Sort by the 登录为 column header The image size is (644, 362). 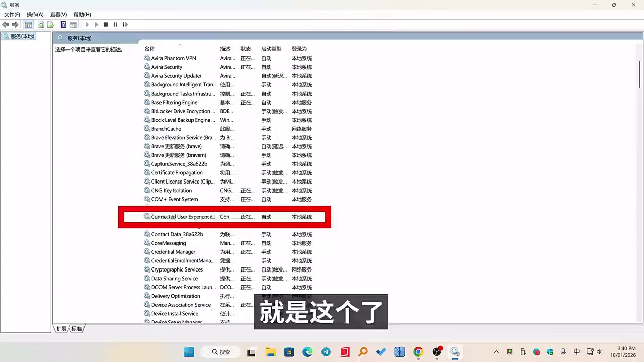point(299,49)
